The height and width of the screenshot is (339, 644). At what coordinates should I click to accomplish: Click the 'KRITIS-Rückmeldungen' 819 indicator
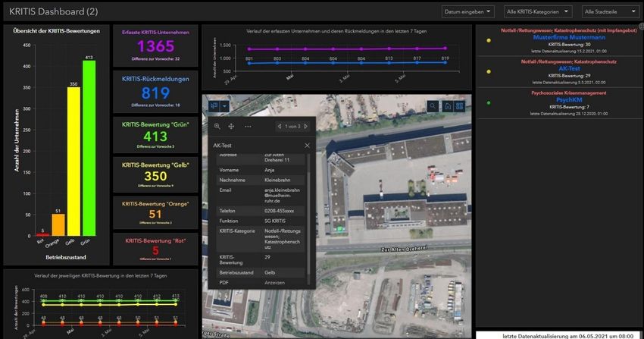pyautogui.click(x=155, y=92)
